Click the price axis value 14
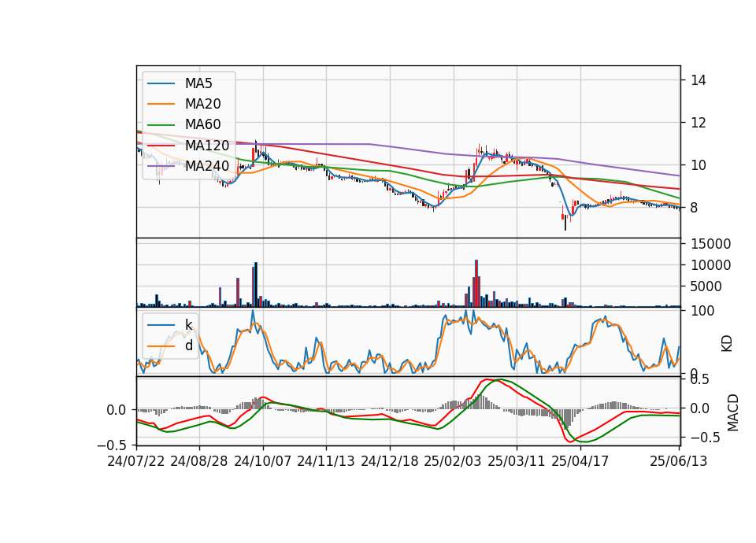This screenshot has width=756, height=543. (699, 80)
